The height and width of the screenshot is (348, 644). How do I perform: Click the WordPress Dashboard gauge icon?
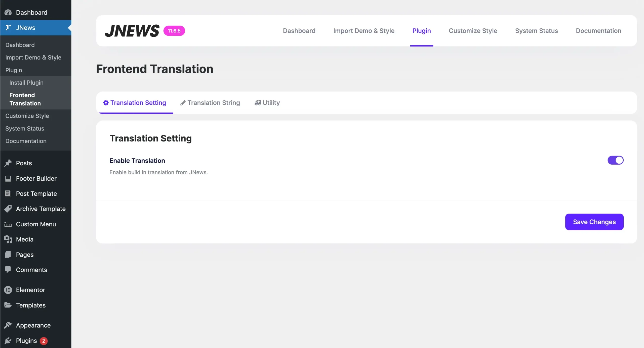(x=8, y=12)
